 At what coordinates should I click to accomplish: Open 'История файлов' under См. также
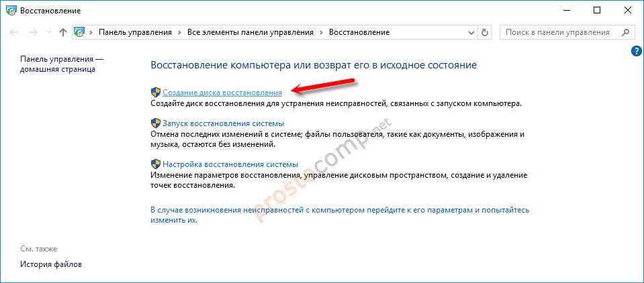point(51,264)
